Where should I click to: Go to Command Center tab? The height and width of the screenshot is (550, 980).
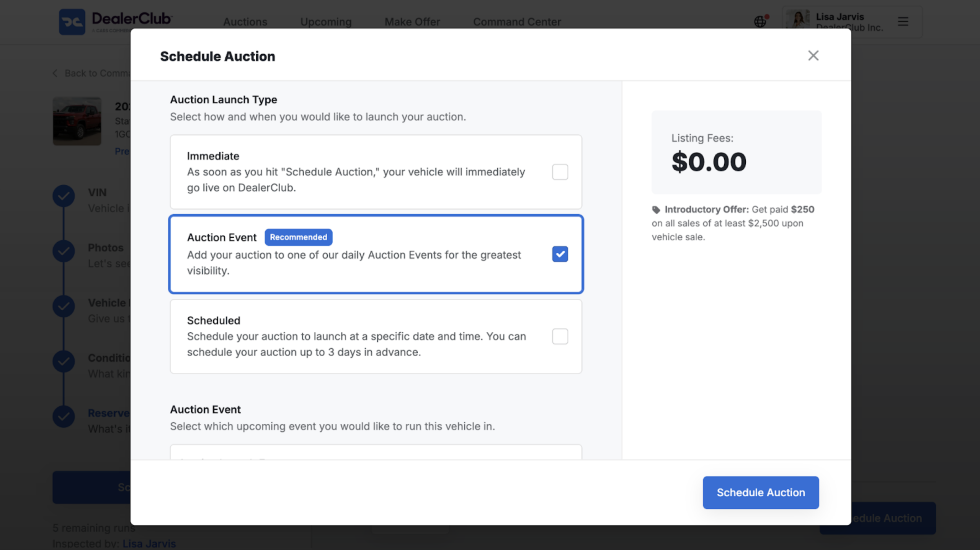pyautogui.click(x=517, y=22)
